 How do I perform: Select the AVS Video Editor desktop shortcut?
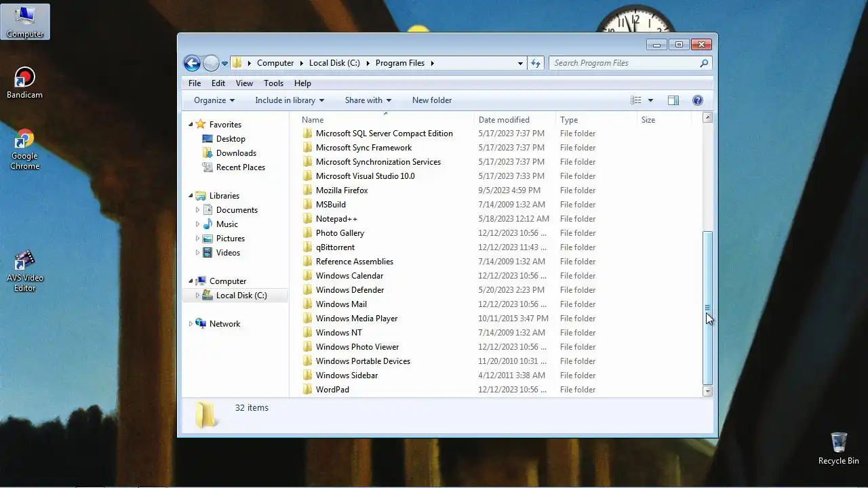click(25, 271)
